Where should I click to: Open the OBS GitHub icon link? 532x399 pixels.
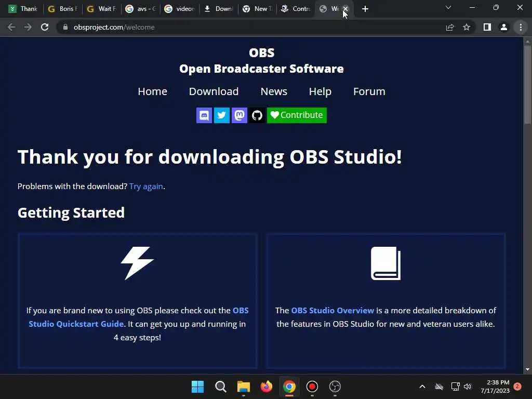(x=257, y=115)
